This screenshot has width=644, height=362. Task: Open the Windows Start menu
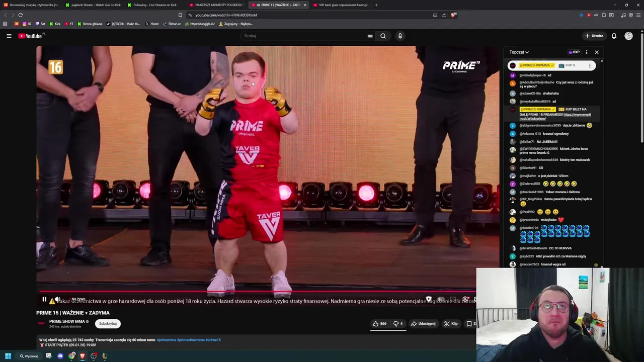click(8, 356)
